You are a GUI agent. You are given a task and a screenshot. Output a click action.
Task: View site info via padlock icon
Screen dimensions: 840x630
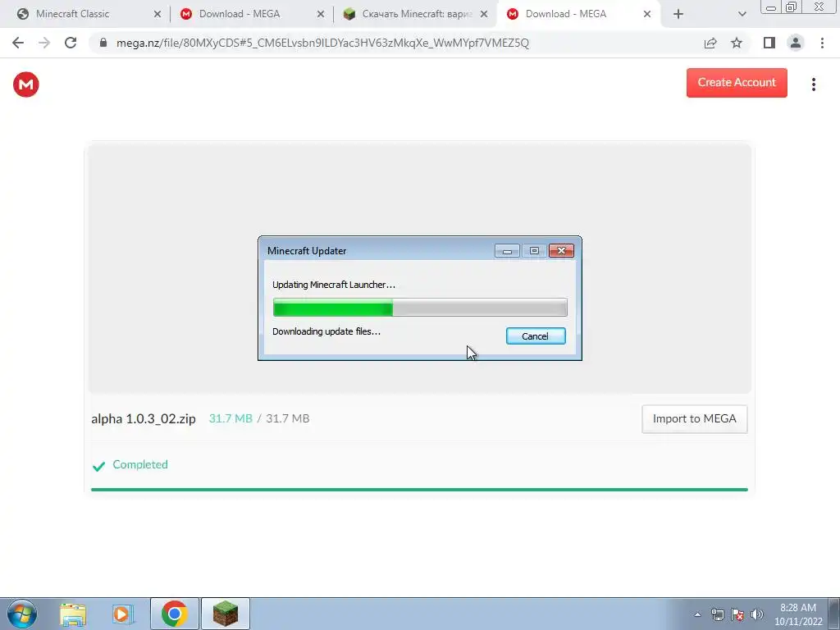click(103, 43)
